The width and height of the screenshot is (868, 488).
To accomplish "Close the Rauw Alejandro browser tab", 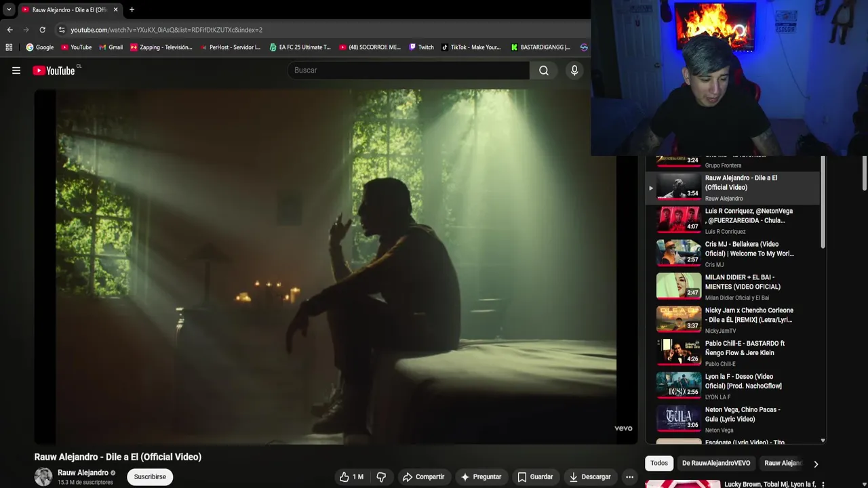I will click(x=115, y=9).
